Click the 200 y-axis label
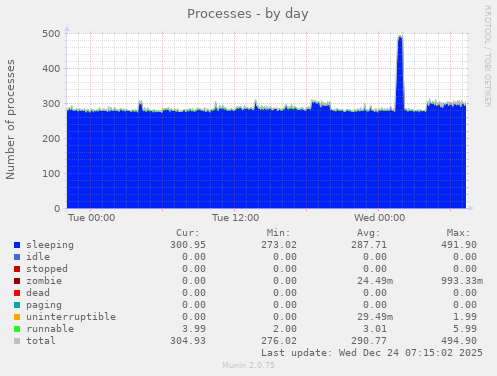The height and width of the screenshot is (376, 497). [51, 139]
